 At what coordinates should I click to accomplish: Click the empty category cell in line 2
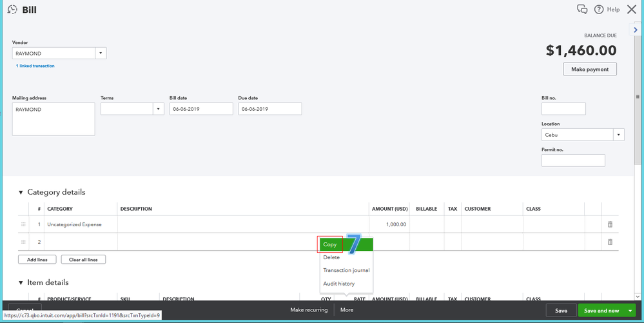pyautogui.click(x=81, y=242)
